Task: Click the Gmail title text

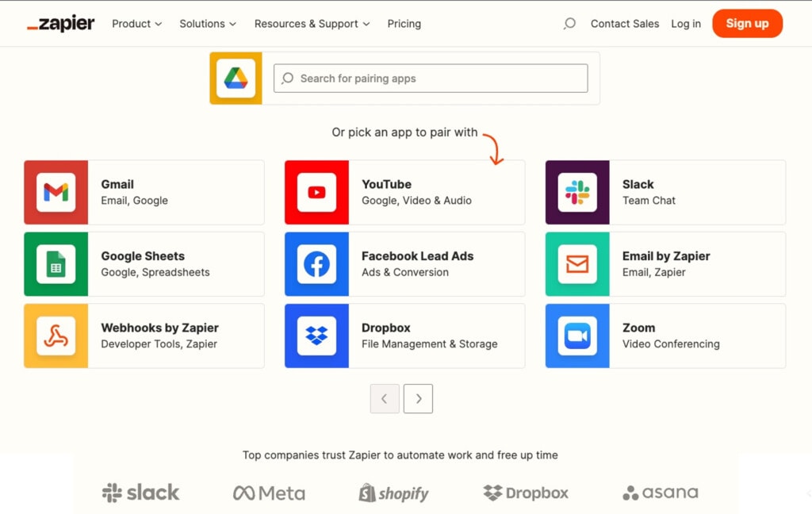Action: coord(117,185)
